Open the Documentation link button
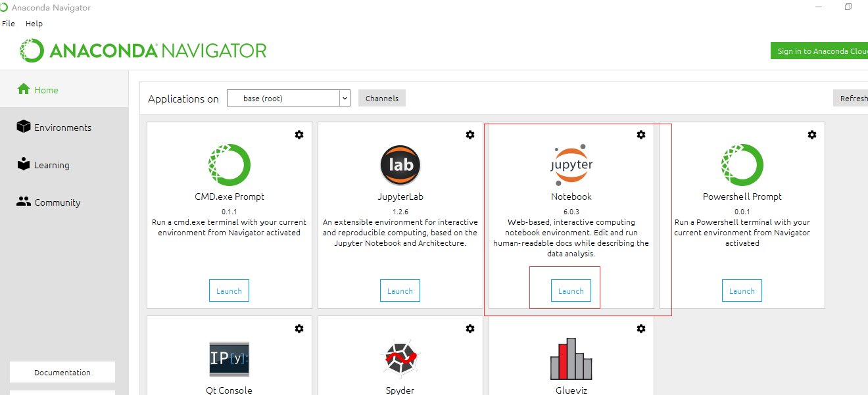This screenshot has width=868, height=395. click(62, 372)
